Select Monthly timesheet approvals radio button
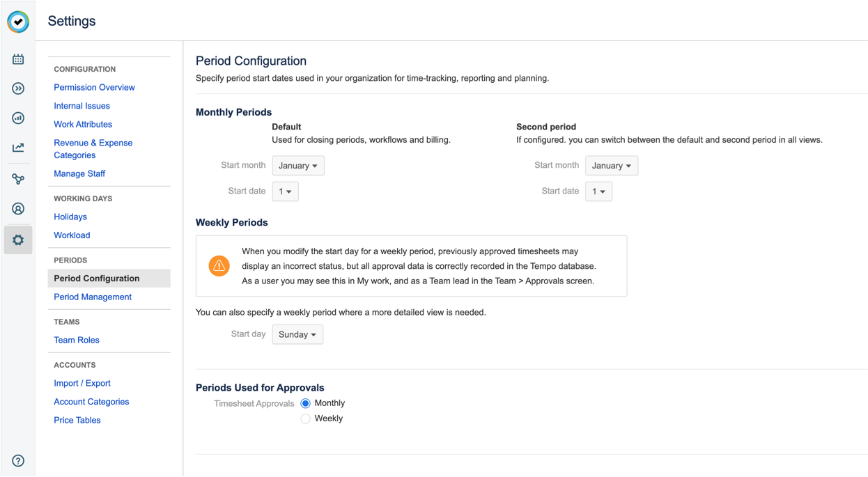 tap(305, 403)
